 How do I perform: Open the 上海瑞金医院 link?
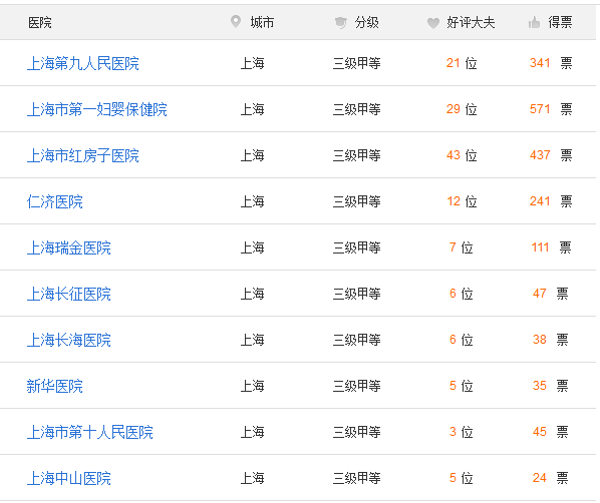pos(69,248)
